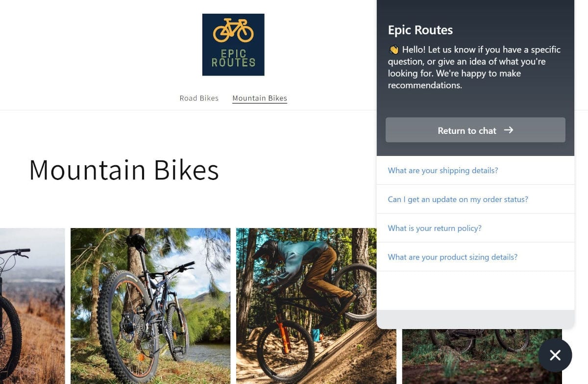Viewport: 588px width, 384px height.
Task: Click the Mountain Bikes page heading
Action: pyautogui.click(x=124, y=170)
